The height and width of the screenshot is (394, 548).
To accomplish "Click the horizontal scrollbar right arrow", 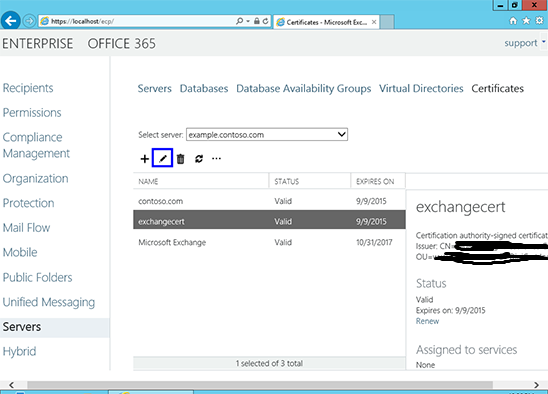I will (x=536, y=385).
